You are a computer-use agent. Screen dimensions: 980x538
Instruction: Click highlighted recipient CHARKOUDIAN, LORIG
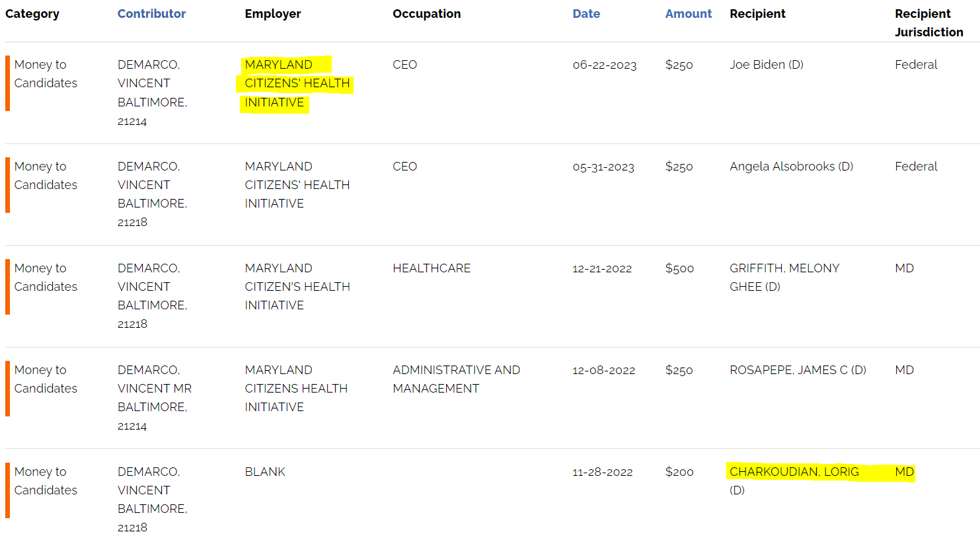tap(794, 472)
